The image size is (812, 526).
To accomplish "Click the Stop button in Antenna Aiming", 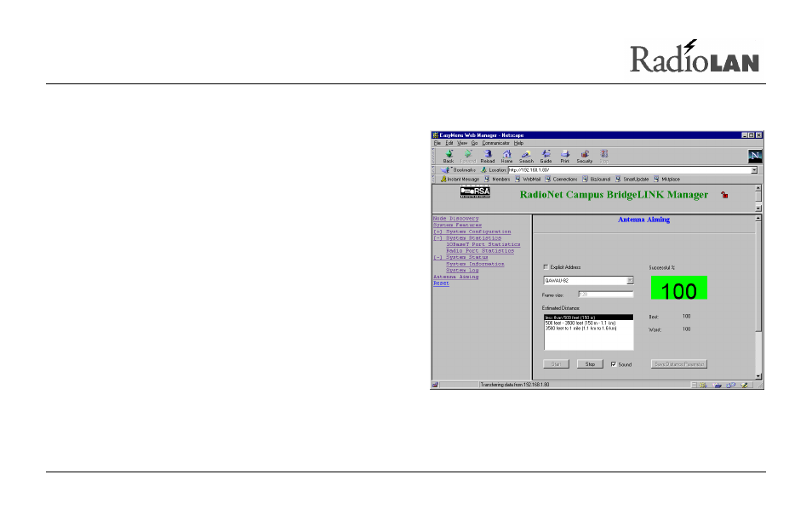I will pos(590,364).
